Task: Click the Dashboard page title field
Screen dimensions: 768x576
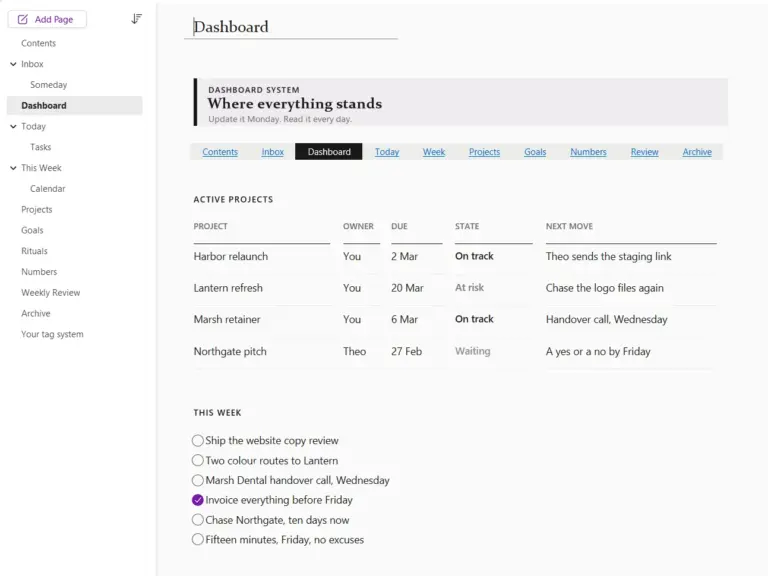Action: pyautogui.click(x=291, y=27)
